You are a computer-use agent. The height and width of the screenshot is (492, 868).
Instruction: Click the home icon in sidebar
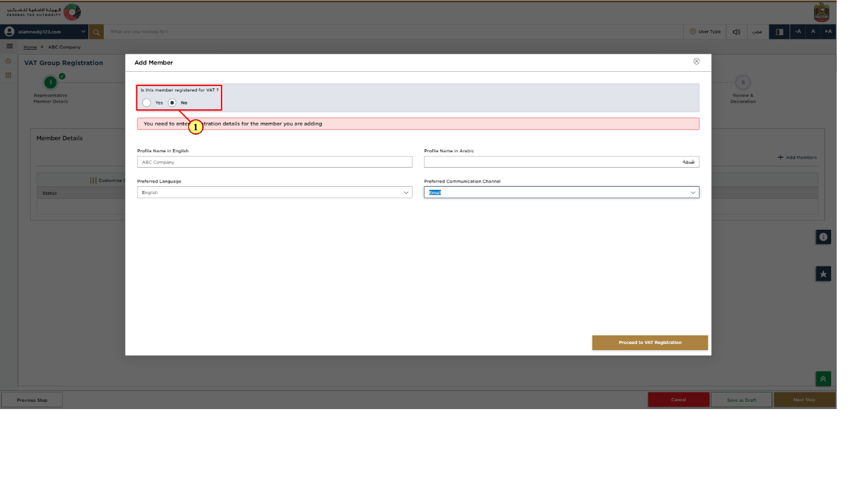pyautogui.click(x=8, y=61)
